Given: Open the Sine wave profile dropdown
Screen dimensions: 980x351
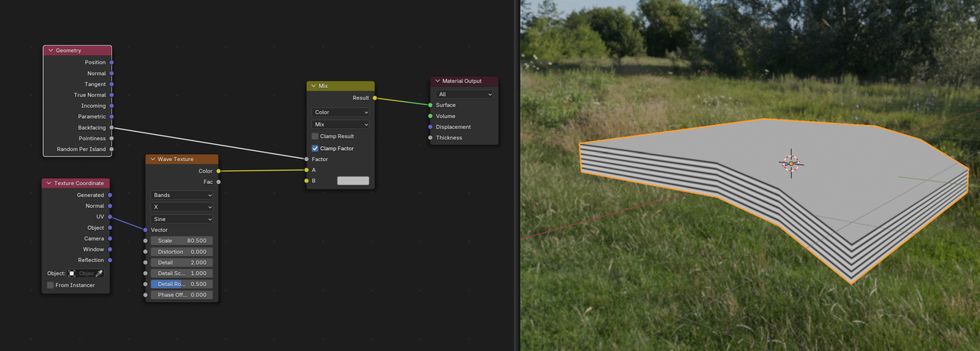Looking at the screenshot, I should click(182, 219).
